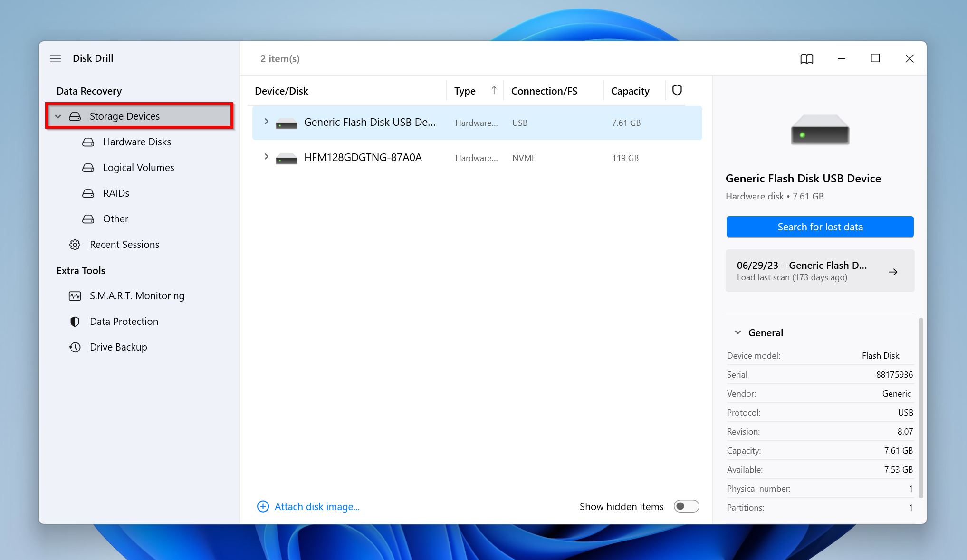Image resolution: width=967 pixels, height=560 pixels.
Task: Click the 119 GB capacity cell
Action: click(x=625, y=158)
